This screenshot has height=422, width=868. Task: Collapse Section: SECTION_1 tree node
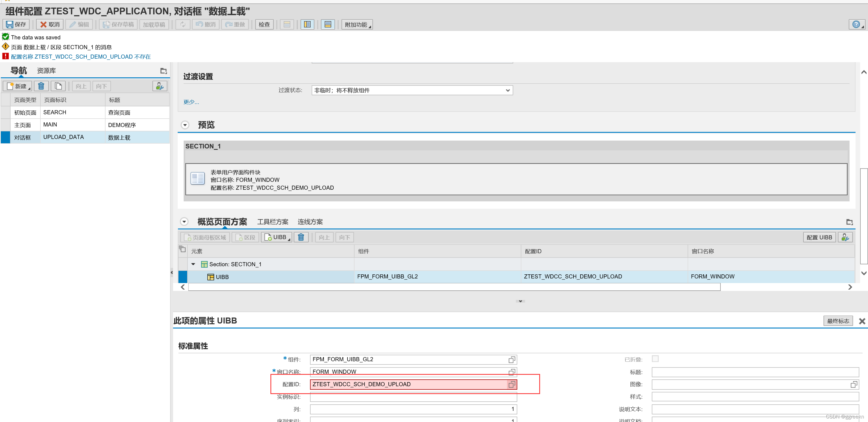coord(193,264)
